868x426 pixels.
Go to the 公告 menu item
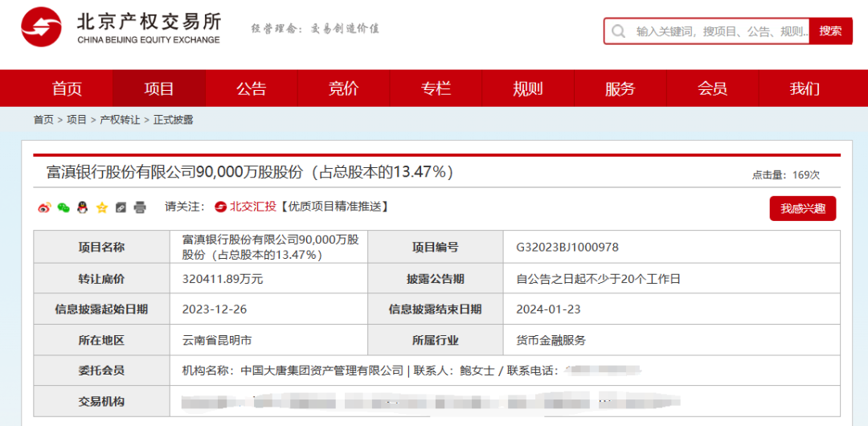pos(252,88)
